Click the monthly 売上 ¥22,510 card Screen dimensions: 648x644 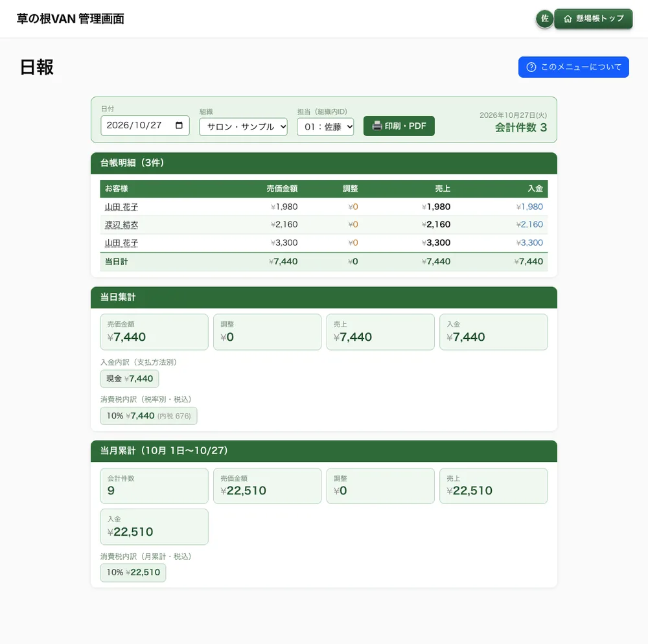(x=493, y=486)
